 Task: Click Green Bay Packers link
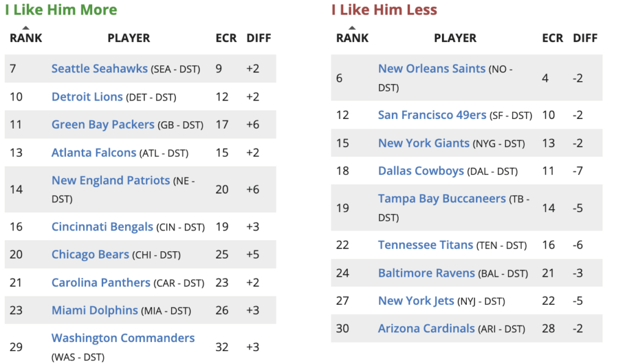click(103, 124)
